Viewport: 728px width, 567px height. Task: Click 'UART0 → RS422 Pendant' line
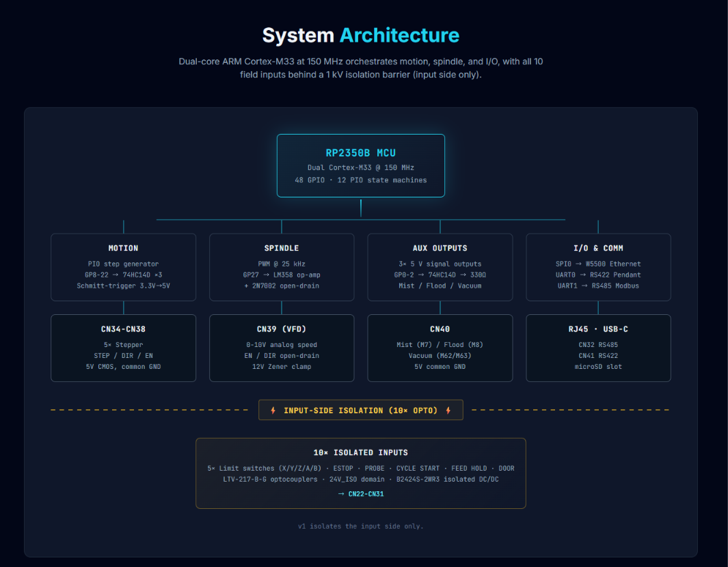[x=599, y=275]
